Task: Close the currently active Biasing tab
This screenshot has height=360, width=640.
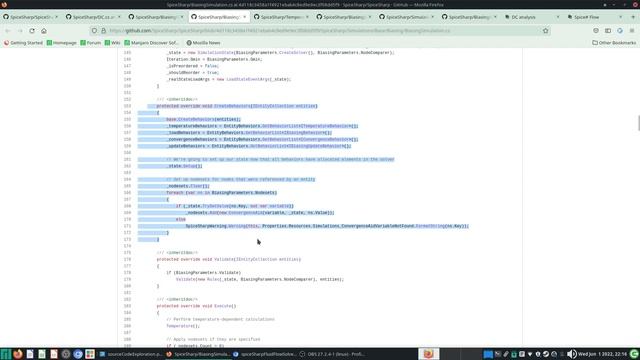Action: coord(244,17)
